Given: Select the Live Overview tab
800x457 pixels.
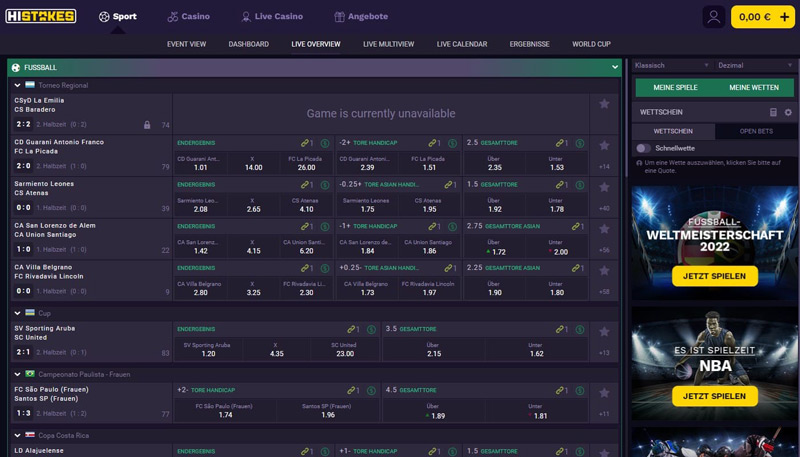Looking at the screenshot, I should [316, 44].
